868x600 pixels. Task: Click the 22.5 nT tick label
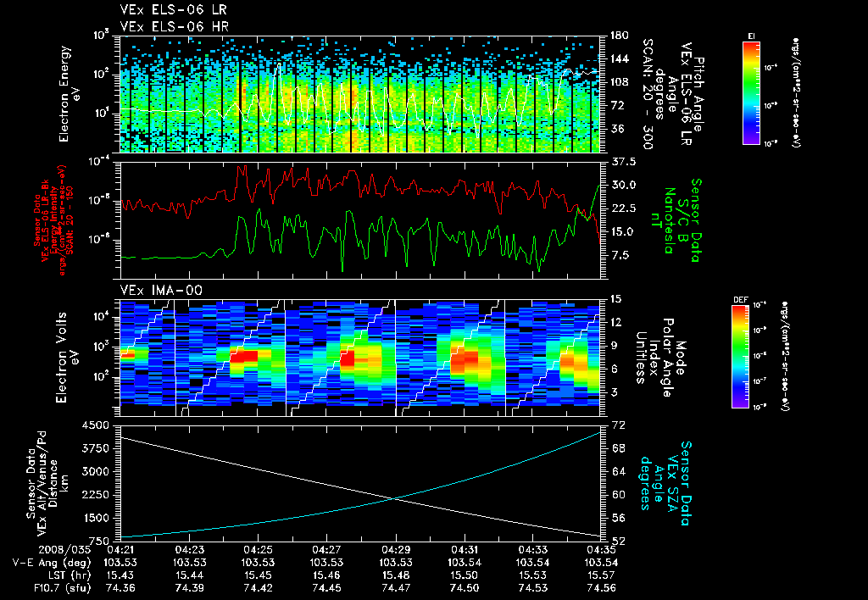[623, 208]
